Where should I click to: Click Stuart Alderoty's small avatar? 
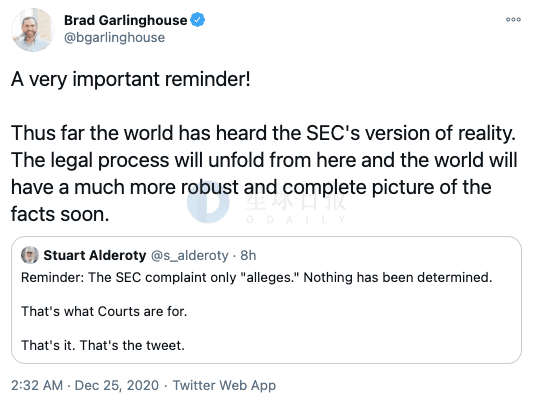click(x=30, y=255)
